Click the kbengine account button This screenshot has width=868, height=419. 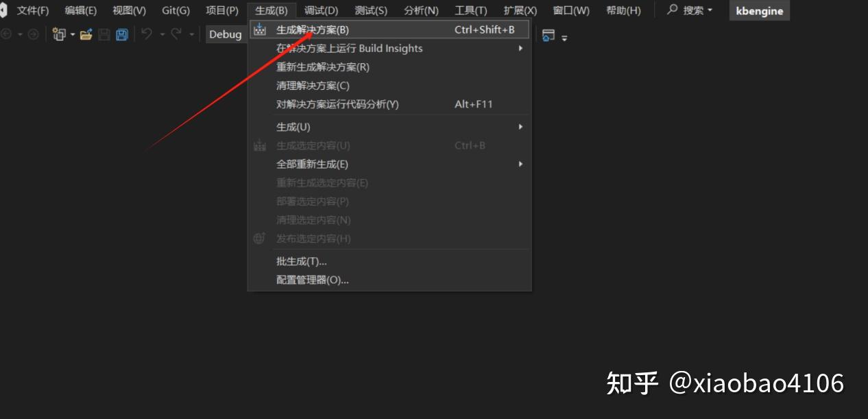[759, 10]
